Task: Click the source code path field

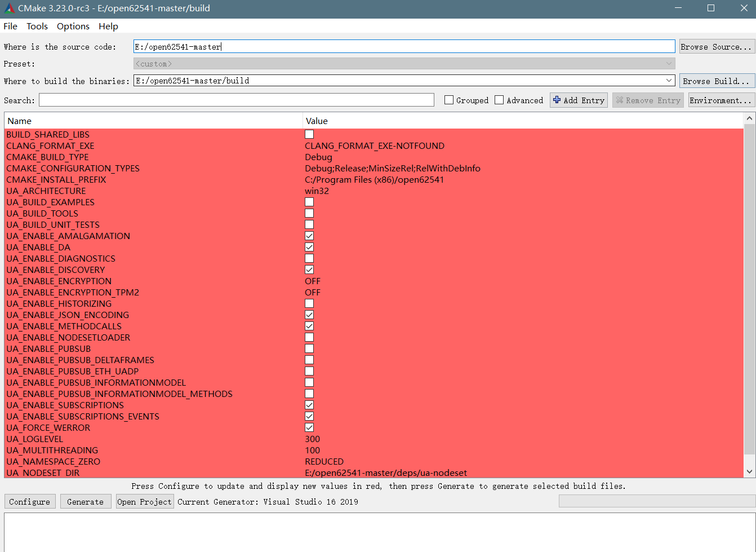Action: coord(404,47)
